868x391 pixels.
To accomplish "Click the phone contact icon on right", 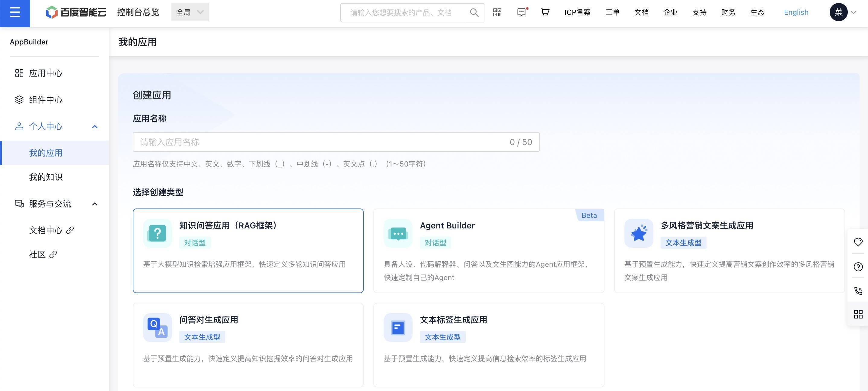I will pyautogui.click(x=858, y=291).
